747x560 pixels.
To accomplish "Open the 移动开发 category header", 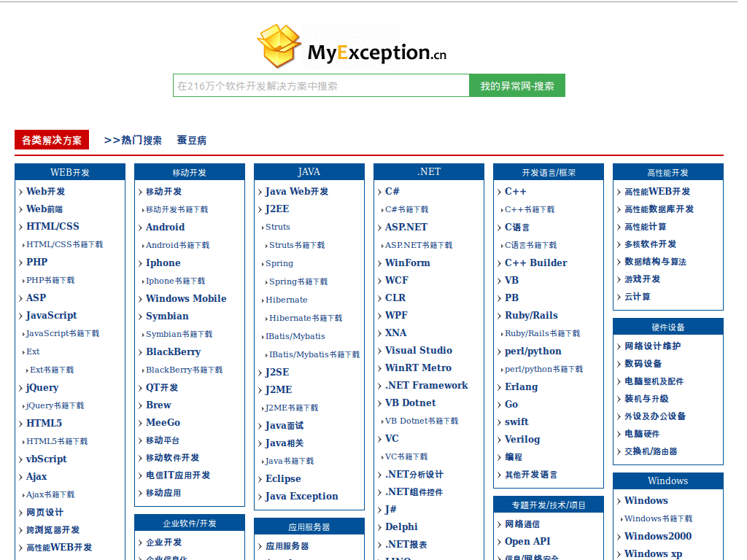I will 190,172.
